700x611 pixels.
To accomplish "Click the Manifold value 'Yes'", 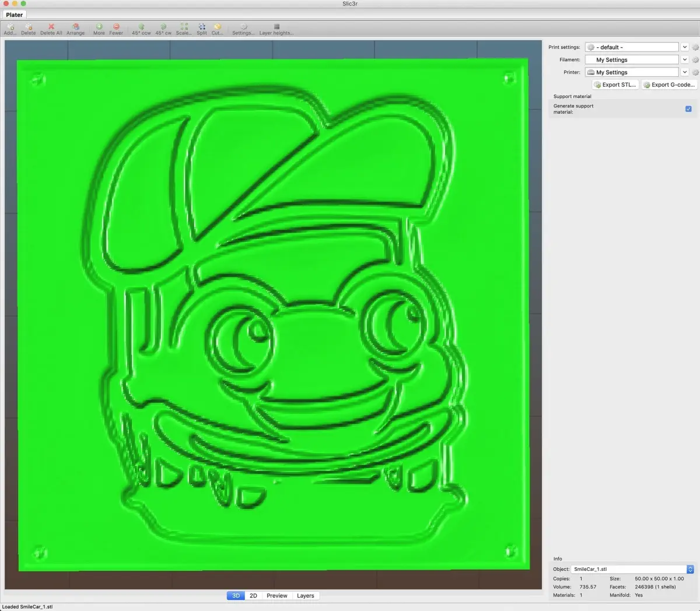I will [639, 595].
